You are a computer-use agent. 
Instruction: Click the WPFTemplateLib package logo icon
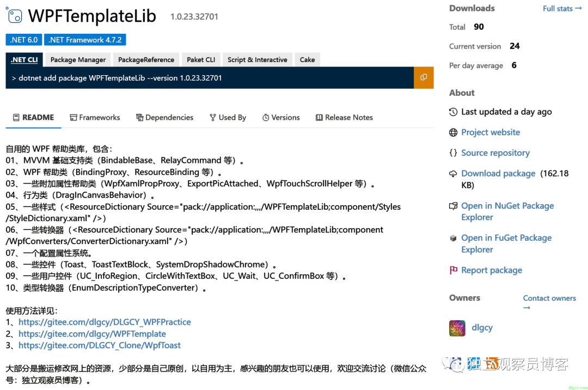coord(14,15)
